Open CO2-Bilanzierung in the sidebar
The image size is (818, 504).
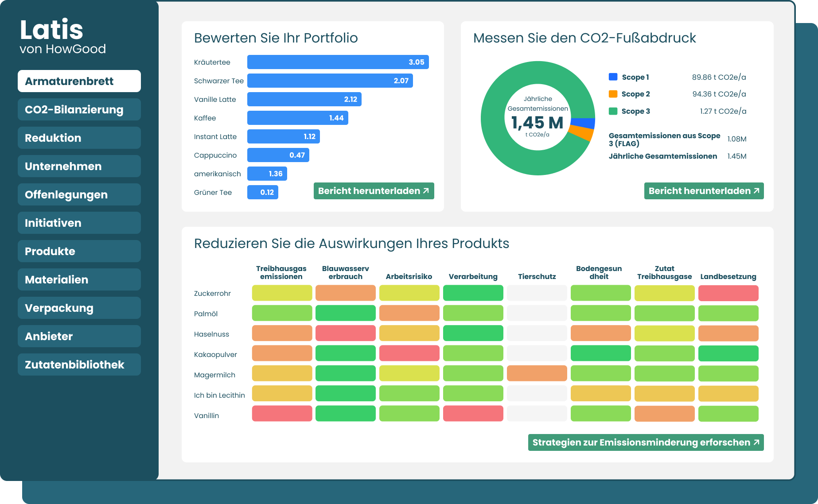(x=79, y=109)
